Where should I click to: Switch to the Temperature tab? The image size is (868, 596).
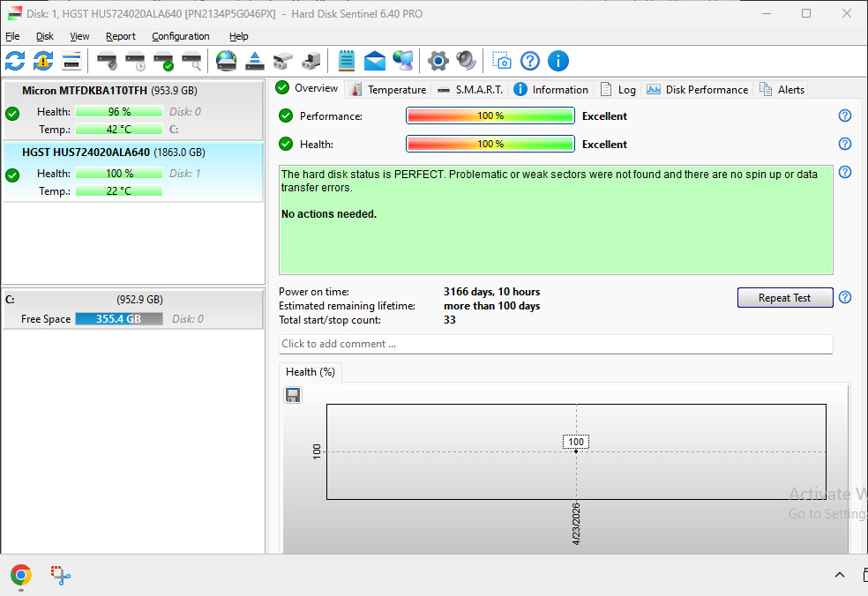(389, 90)
